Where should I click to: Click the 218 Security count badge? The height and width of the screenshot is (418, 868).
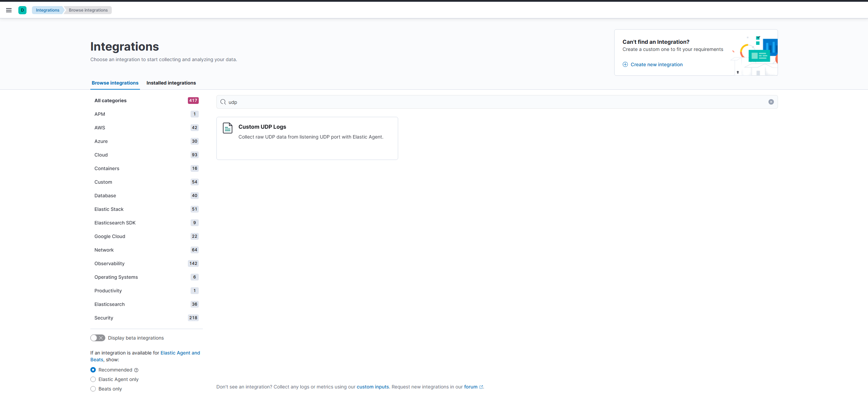tap(193, 318)
